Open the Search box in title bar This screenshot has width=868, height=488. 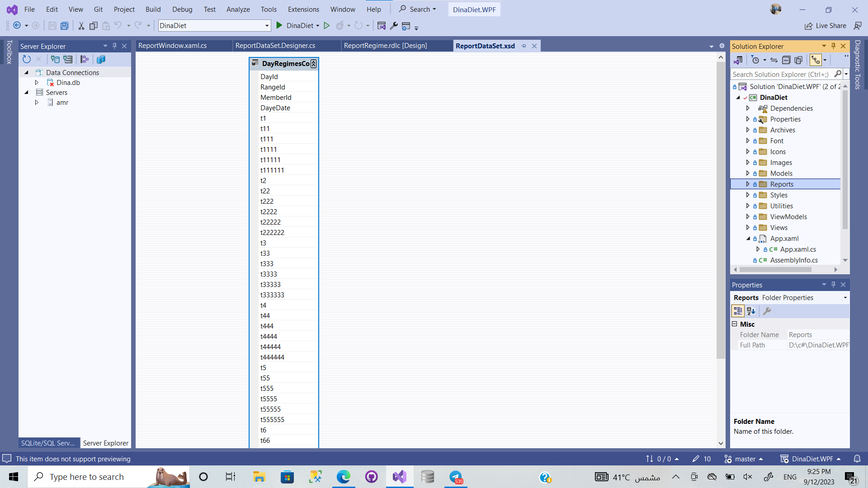(x=417, y=9)
